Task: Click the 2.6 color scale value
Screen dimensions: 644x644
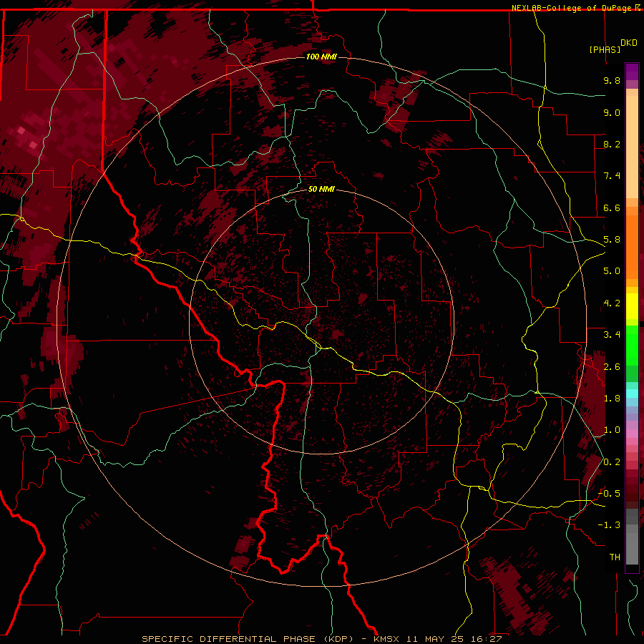Action: tap(612, 366)
